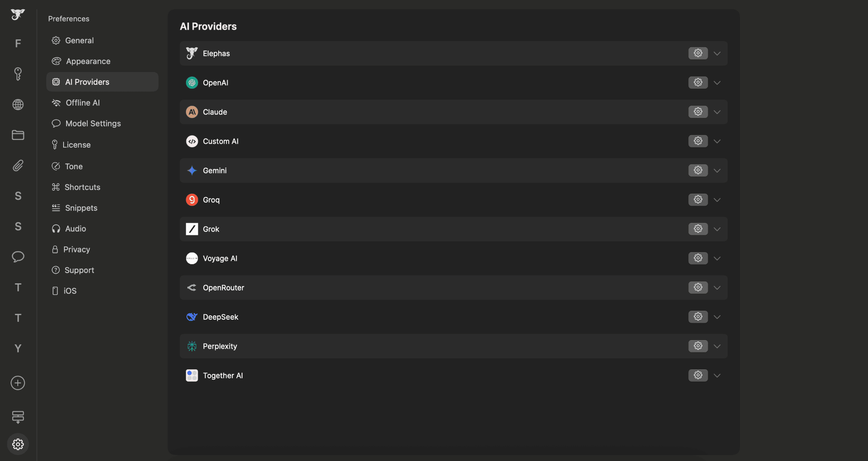
Task: Click the Elephas logo in the left sidebar
Action: (18, 14)
